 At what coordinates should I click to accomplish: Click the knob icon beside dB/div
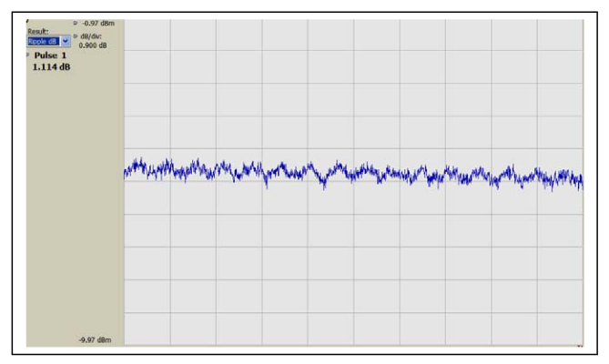(x=75, y=35)
